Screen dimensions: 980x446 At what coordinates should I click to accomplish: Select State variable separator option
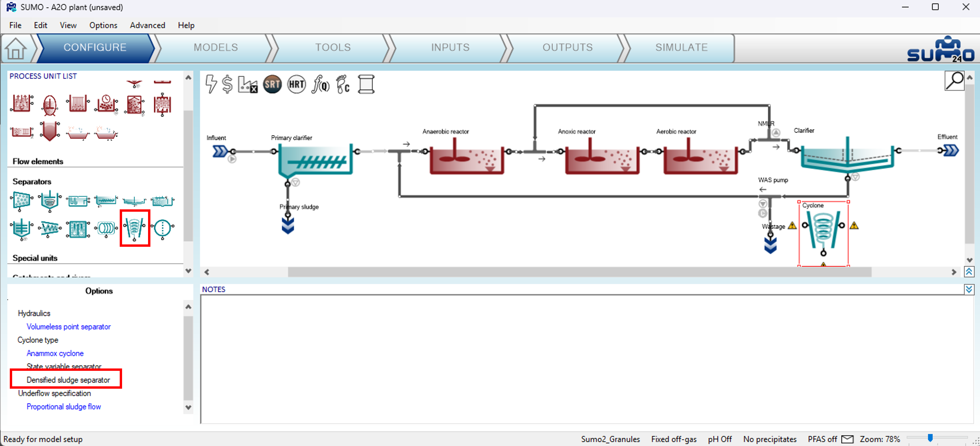click(x=64, y=366)
